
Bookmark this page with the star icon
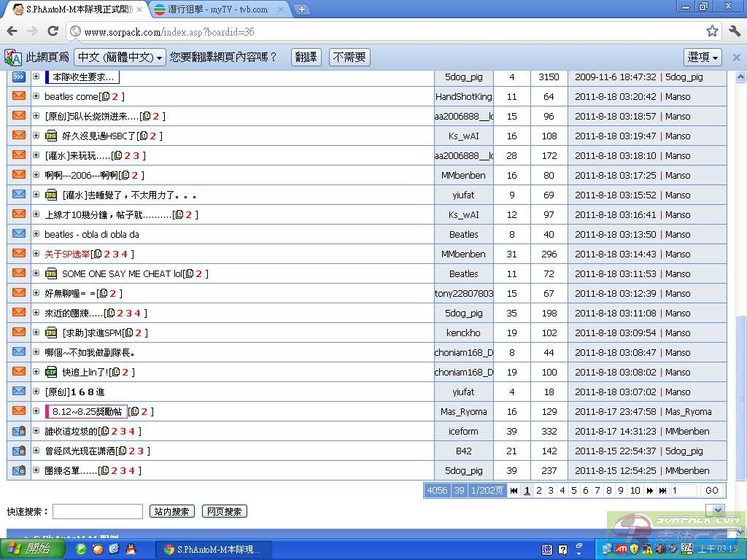712,31
